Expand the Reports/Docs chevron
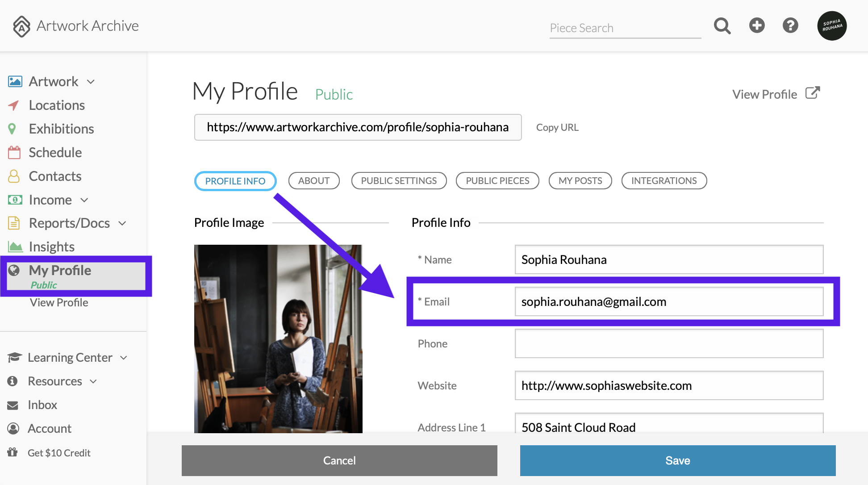Screen dimensions: 868x485 pos(122,223)
